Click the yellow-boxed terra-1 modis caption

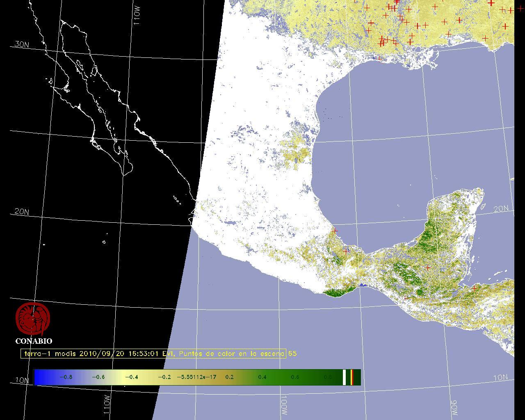pyautogui.click(x=153, y=354)
